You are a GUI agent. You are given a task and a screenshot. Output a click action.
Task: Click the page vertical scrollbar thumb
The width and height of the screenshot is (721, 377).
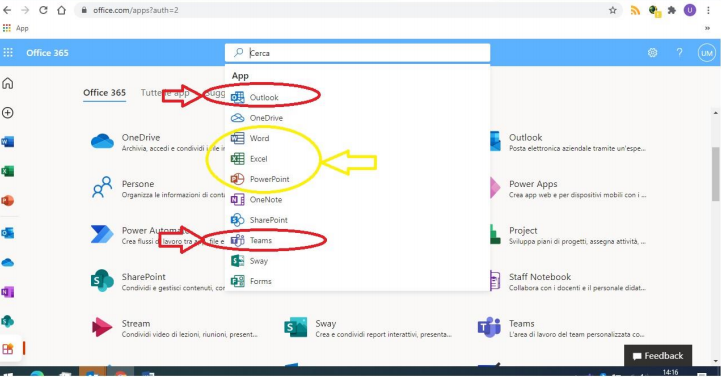pos(716,174)
